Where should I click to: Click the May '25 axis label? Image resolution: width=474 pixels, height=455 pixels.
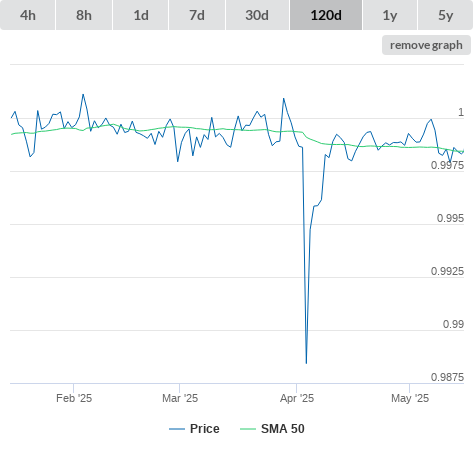tap(410, 398)
